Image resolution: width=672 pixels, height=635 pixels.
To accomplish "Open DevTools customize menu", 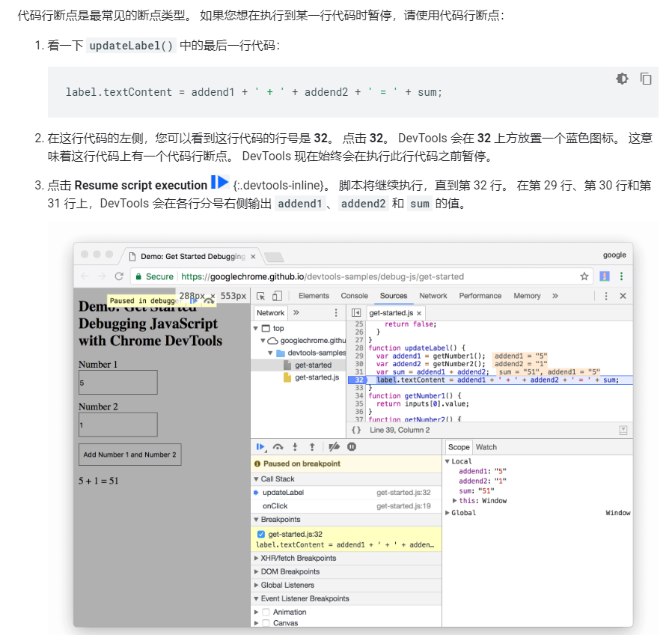I will click(x=606, y=296).
